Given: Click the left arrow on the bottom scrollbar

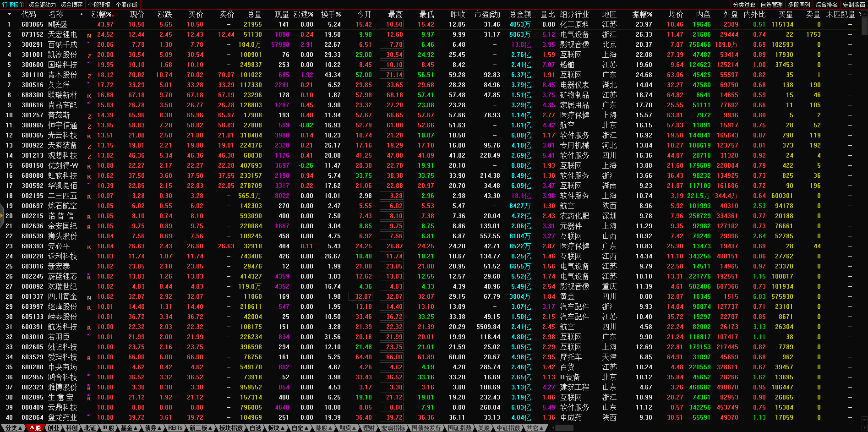Looking at the screenshot, I should point(553,428).
